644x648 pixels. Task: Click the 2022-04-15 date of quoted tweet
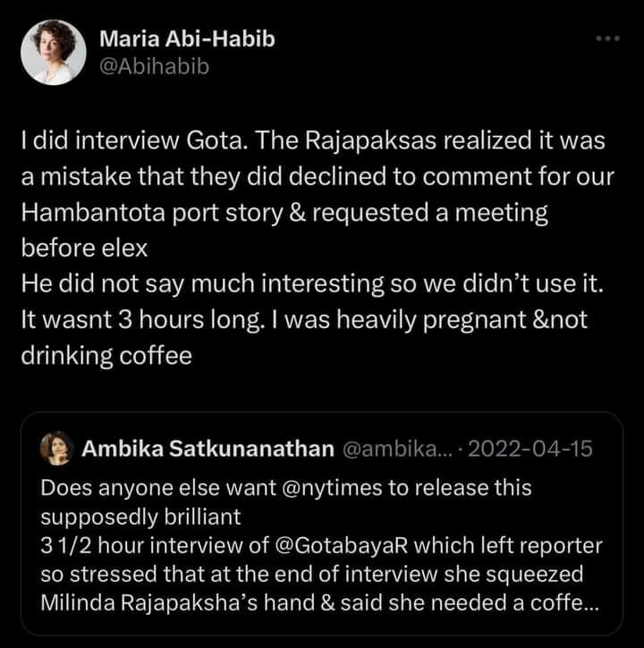coord(530,449)
